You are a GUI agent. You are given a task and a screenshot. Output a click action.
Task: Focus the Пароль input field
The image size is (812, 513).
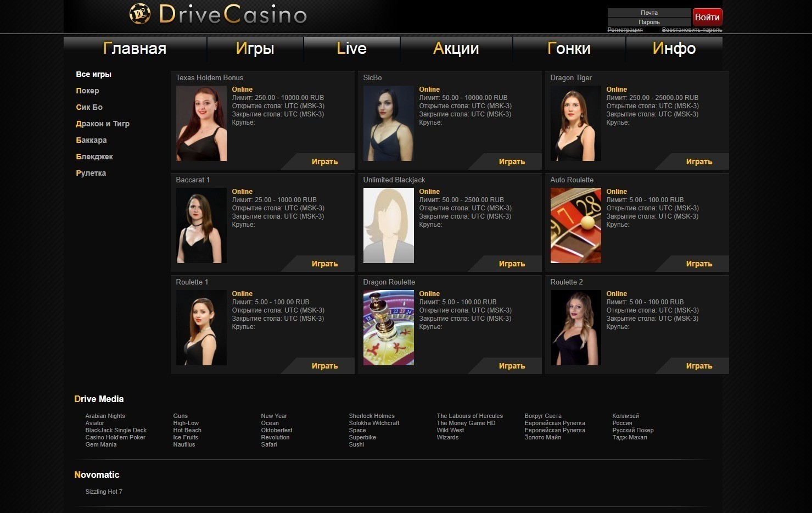click(x=649, y=22)
